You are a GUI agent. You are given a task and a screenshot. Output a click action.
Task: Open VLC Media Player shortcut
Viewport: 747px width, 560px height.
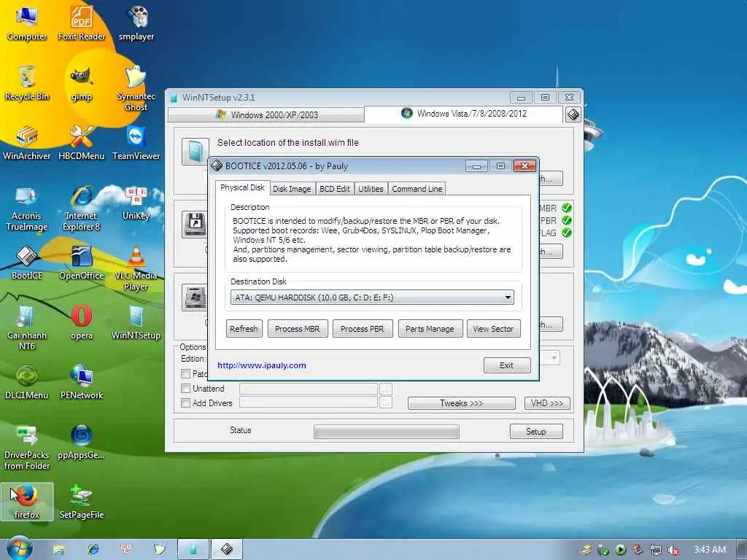[x=136, y=268]
